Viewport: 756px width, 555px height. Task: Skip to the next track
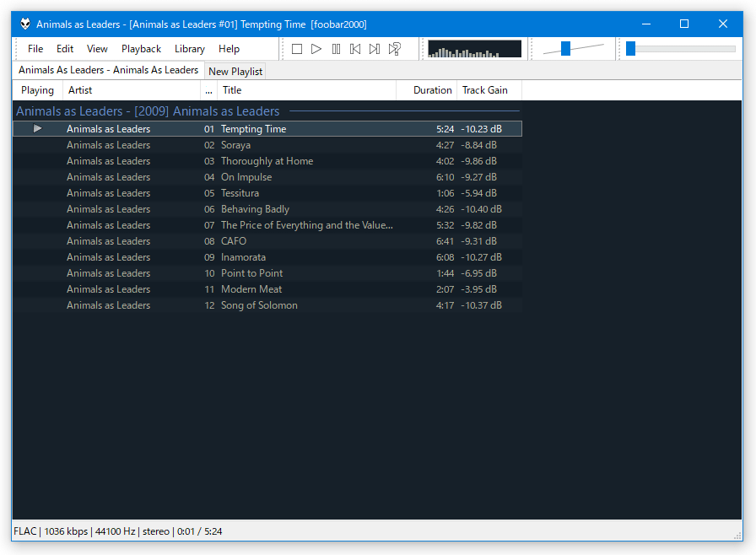[x=375, y=49]
